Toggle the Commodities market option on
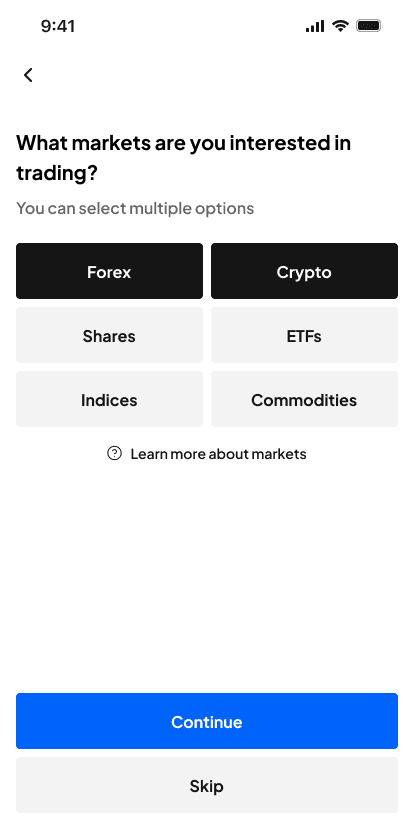414x829 pixels. click(x=304, y=399)
